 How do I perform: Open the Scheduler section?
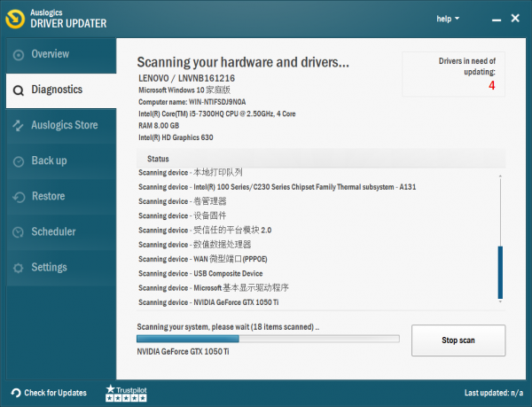click(61, 232)
